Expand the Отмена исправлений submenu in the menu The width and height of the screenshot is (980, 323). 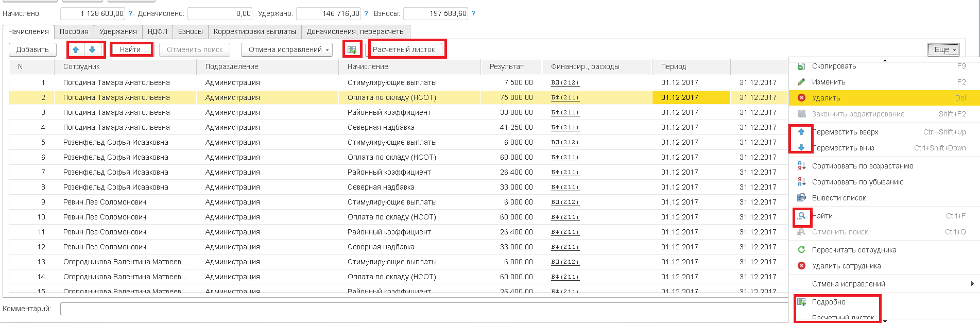(884, 284)
